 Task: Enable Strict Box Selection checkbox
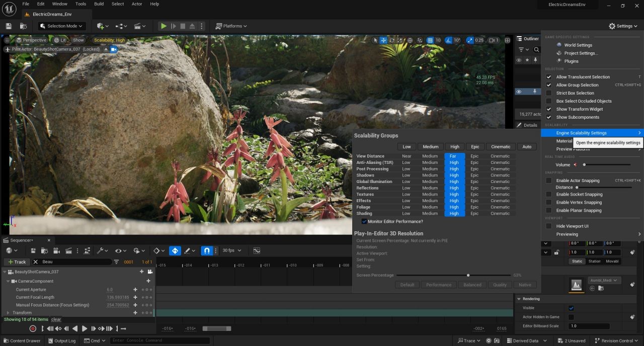pos(549,93)
